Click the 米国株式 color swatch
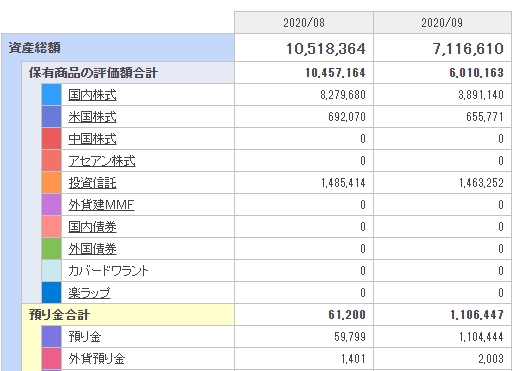This screenshot has width=516, height=371. [x=52, y=117]
